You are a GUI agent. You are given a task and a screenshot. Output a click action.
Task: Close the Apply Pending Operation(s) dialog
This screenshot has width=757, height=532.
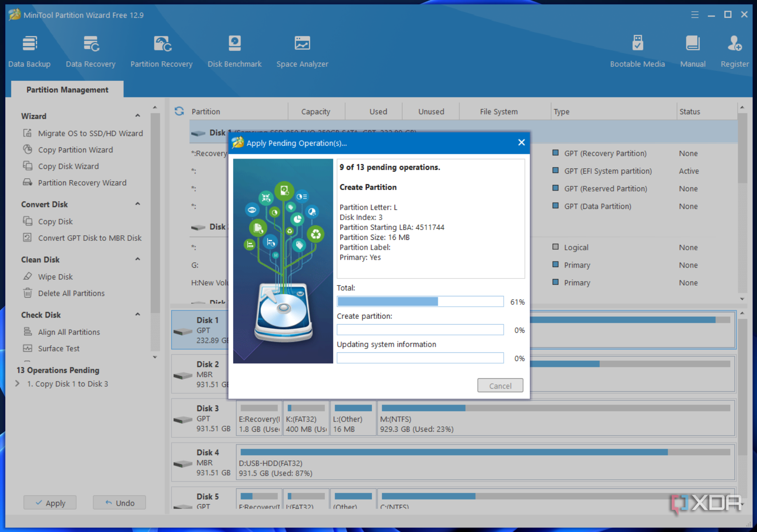pyautogui.click(x=521, y=143)
